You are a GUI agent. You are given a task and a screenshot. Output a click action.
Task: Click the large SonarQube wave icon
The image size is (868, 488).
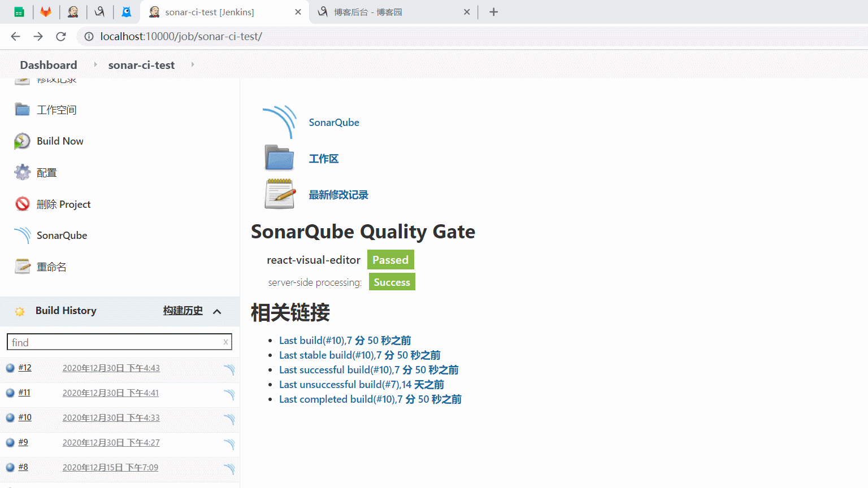click(x=280, y=122)
